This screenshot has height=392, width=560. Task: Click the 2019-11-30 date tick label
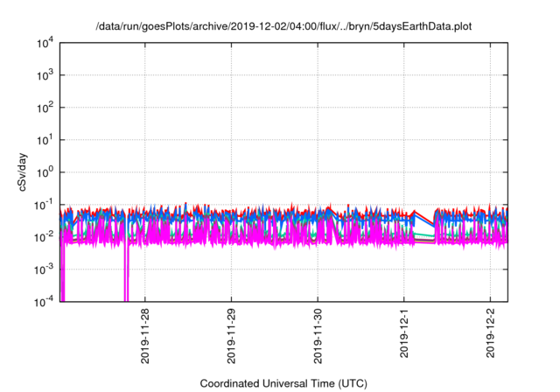pyautogui.click(x=318, y=336)
